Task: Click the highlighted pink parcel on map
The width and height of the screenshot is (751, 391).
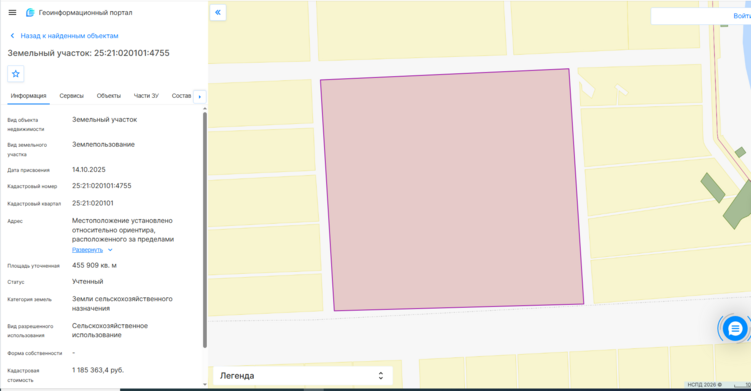Action: coord(452,190)
